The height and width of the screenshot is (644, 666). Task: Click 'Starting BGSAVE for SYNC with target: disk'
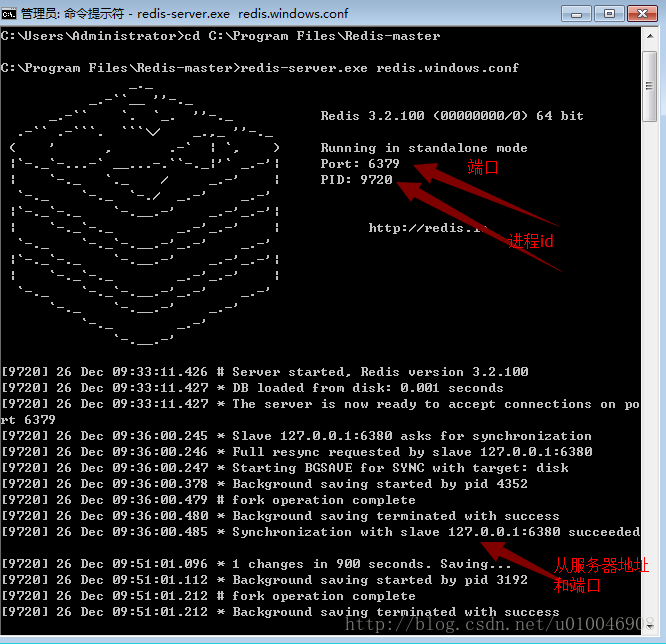(285, 468)
